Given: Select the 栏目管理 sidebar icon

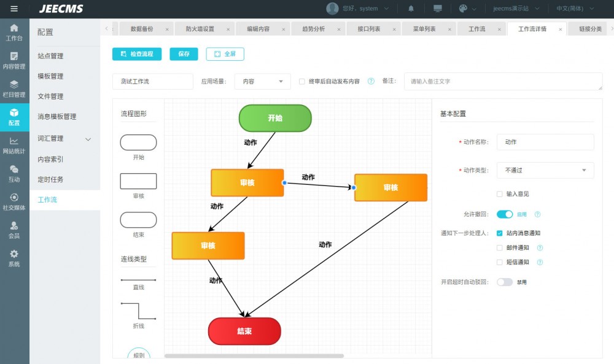Looking at the screenshot, I should (14, 87).
